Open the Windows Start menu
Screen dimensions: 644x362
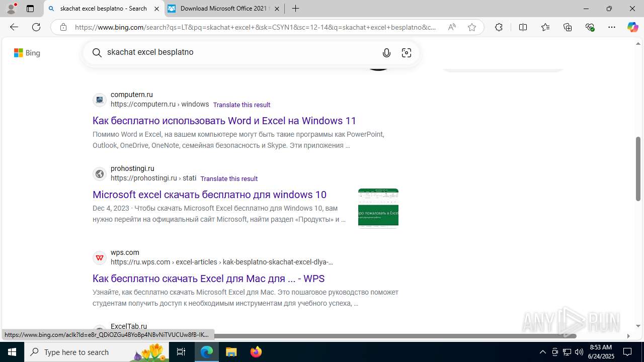(12, 352)
